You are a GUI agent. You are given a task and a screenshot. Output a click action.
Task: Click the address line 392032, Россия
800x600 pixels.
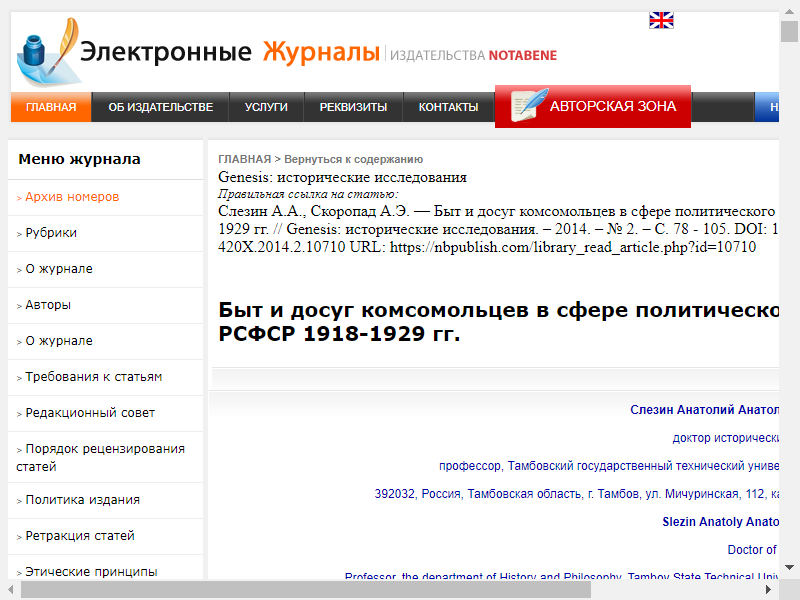click(x=577, y=494)
